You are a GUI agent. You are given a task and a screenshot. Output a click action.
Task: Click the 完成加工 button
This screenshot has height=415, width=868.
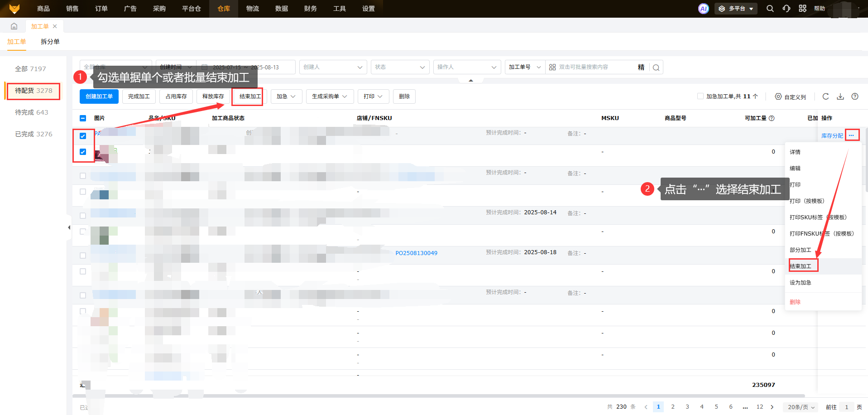point(139,97)
